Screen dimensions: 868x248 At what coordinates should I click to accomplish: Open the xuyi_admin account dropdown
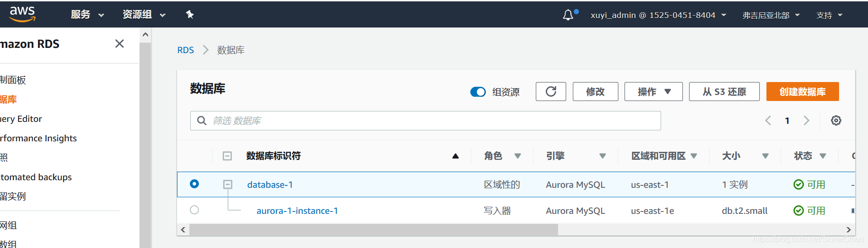point(658,15)
